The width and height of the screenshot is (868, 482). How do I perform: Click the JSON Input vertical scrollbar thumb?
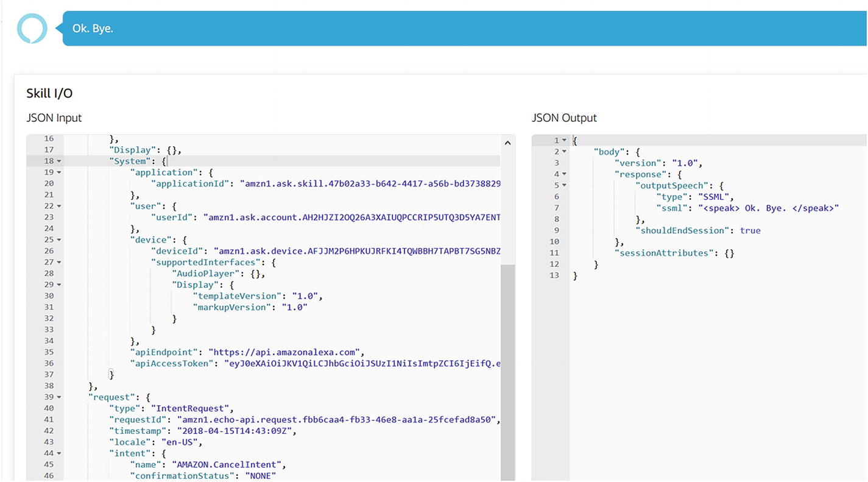pyautogui.click(x=507, y=366)
